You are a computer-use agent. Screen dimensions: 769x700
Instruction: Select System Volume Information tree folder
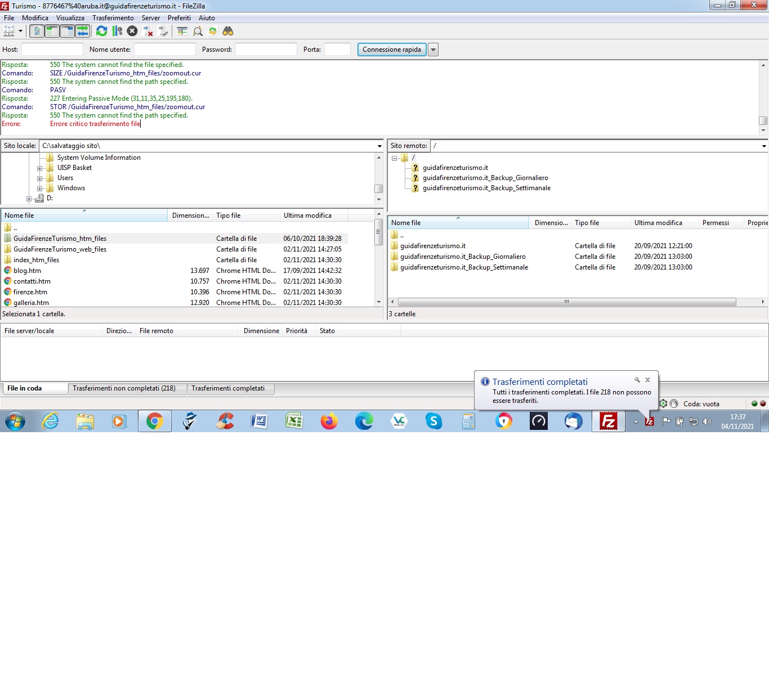pyautogui.click(x=99, y=158)
